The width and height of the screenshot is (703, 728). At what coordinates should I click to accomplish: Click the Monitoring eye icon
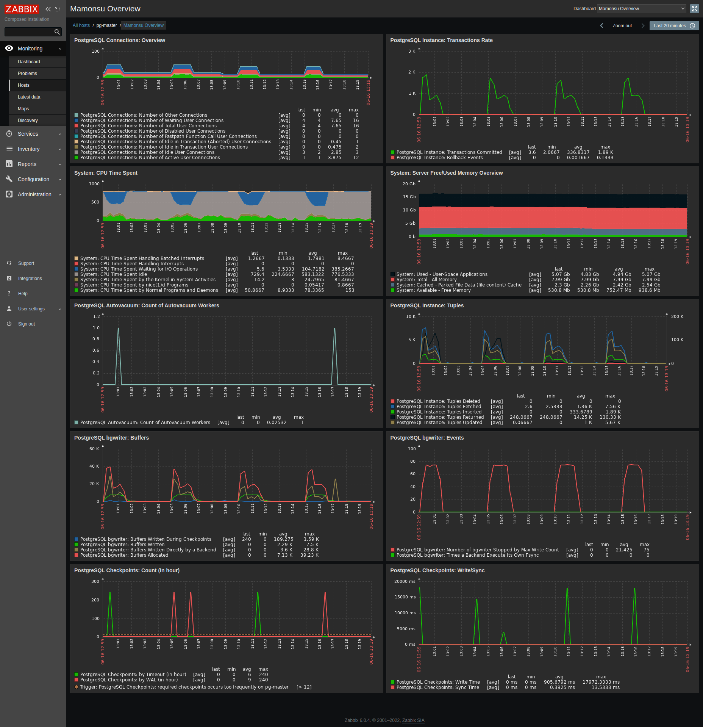click(9, 48)
